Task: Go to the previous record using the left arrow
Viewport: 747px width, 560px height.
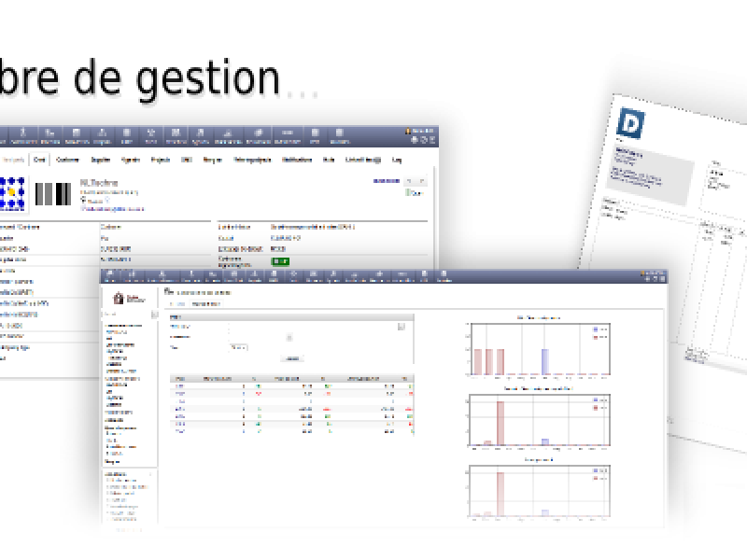Action: pos(409,181)
